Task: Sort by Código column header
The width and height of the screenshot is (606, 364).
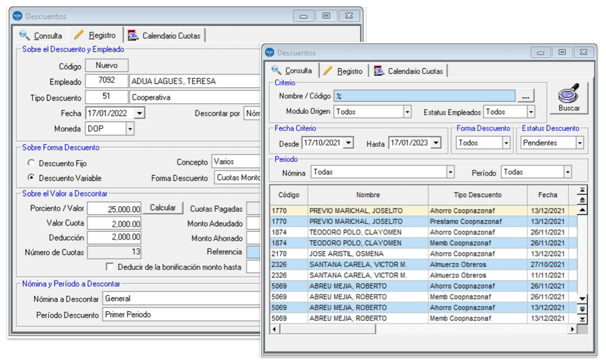Action: [289, 195]
